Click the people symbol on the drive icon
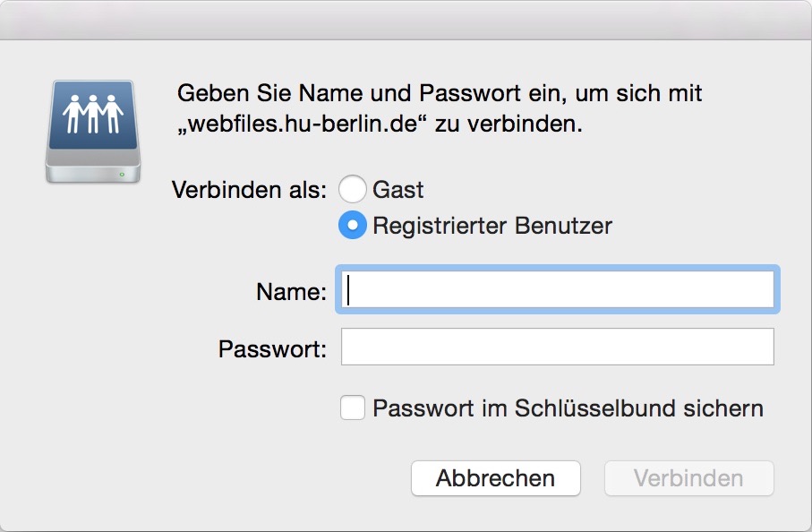 93,114
